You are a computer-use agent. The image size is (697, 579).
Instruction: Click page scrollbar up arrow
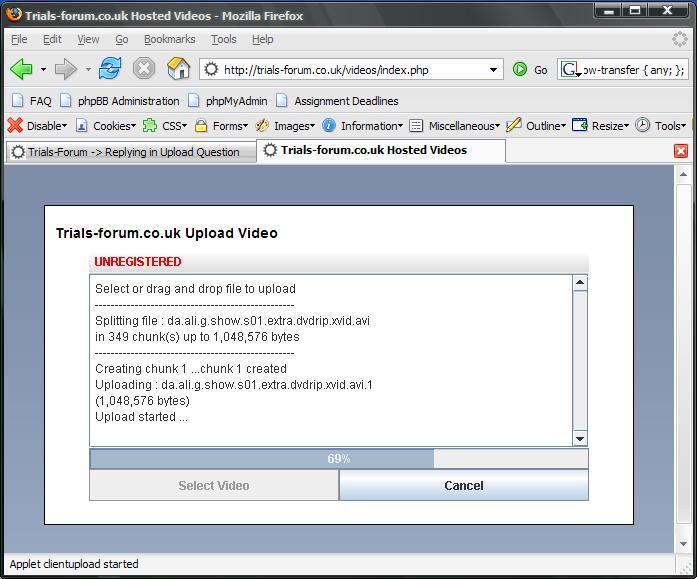click(683, 174)
